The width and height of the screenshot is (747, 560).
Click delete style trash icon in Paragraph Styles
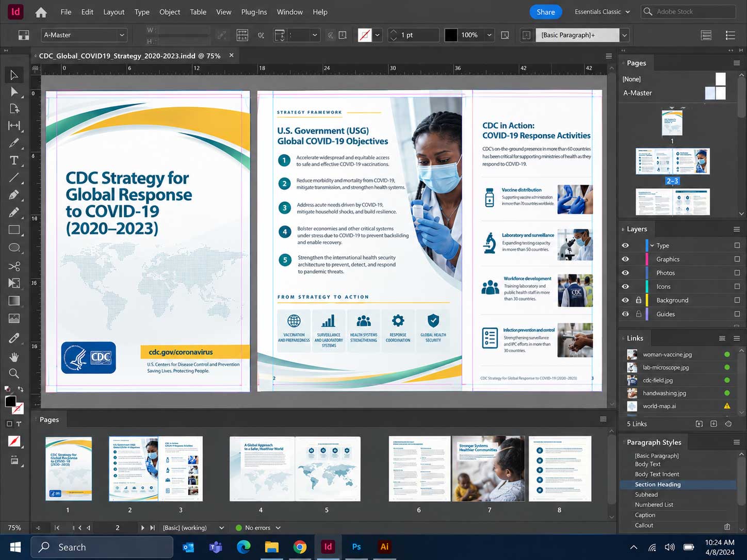[x=727, y=526]
